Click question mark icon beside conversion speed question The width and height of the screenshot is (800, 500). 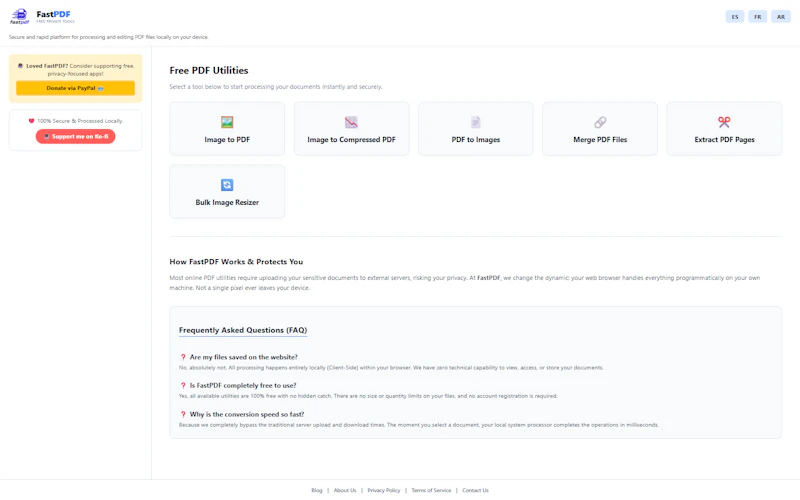[183, 414]
